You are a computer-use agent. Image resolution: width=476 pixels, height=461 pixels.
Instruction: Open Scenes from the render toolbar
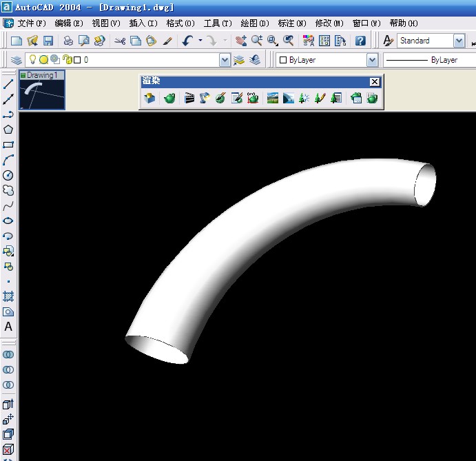click(x=189, y=98)
